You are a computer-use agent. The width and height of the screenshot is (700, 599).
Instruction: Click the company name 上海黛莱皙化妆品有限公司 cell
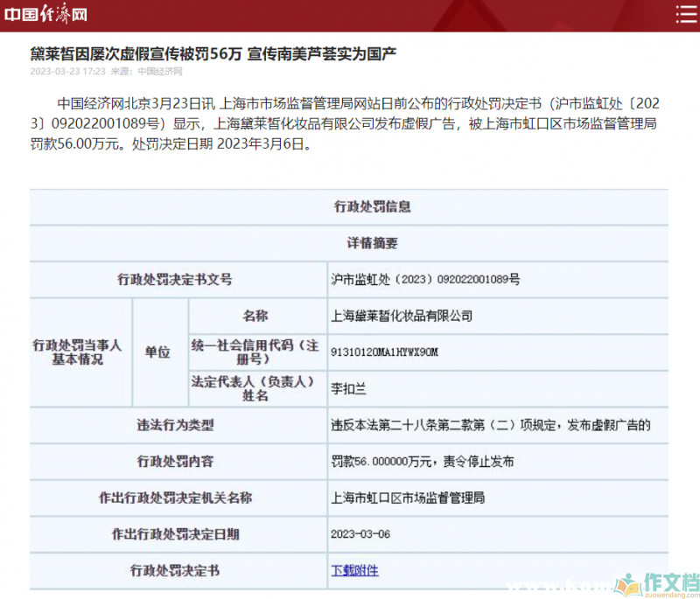click(402, 316)
